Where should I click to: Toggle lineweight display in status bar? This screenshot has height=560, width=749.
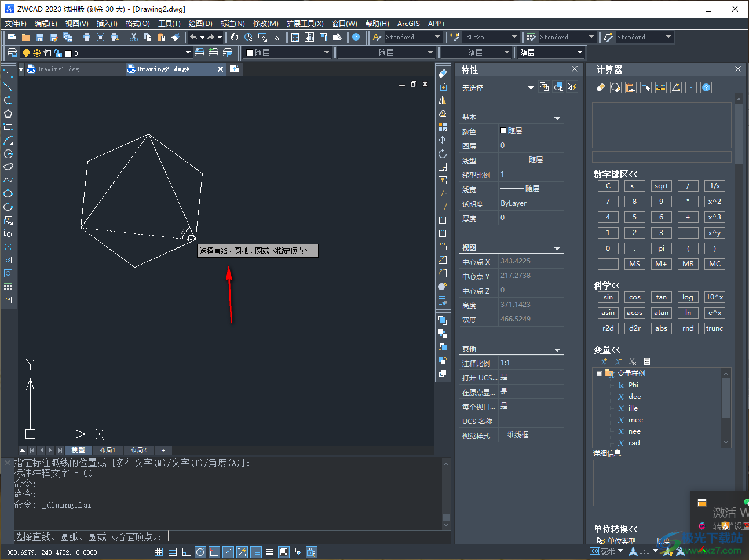(x=270, y=552)
